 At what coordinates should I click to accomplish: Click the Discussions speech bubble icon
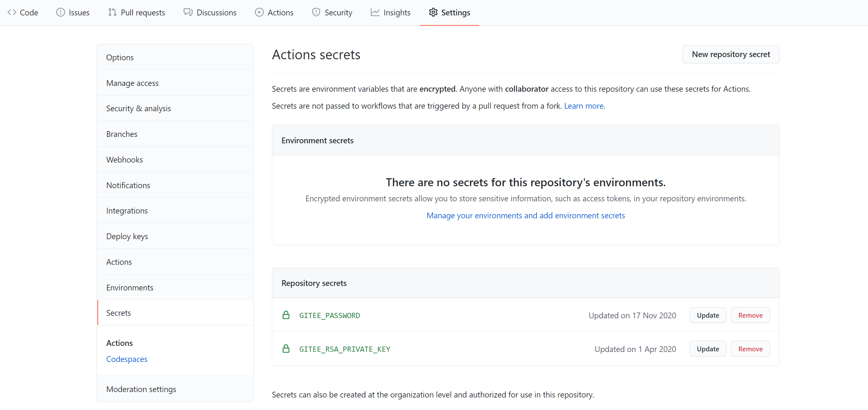coord(188,13)
